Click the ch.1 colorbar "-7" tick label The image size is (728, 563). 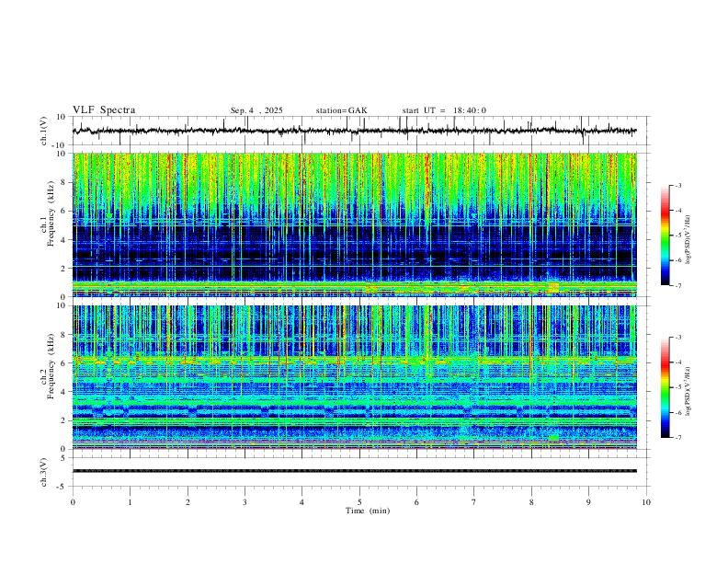tap(678, 285)
